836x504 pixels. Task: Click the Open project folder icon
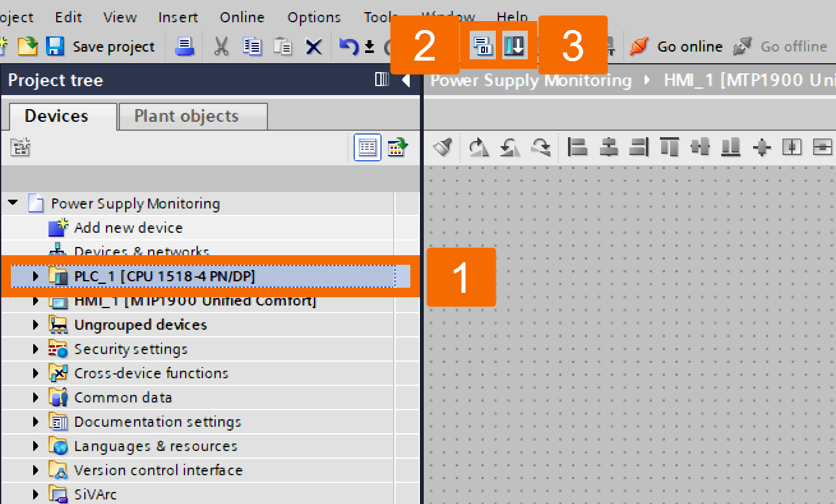27,47
